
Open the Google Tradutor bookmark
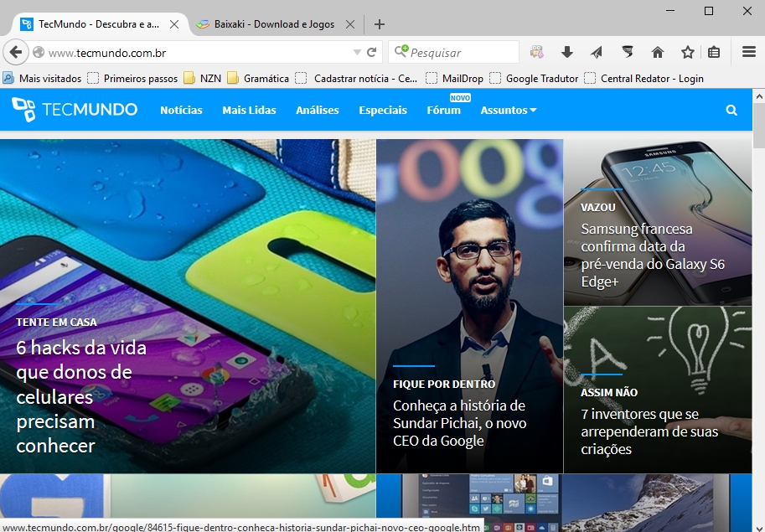pyautogui.click(x=534, y=79)
